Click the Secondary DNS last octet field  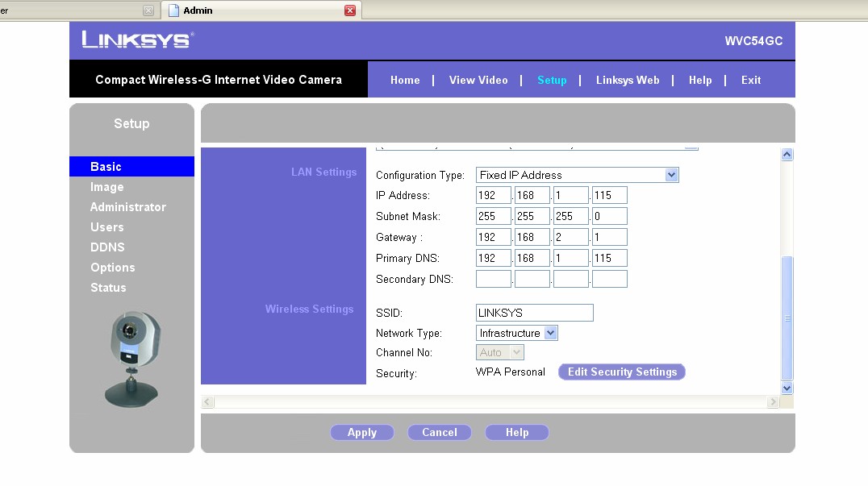610,279
